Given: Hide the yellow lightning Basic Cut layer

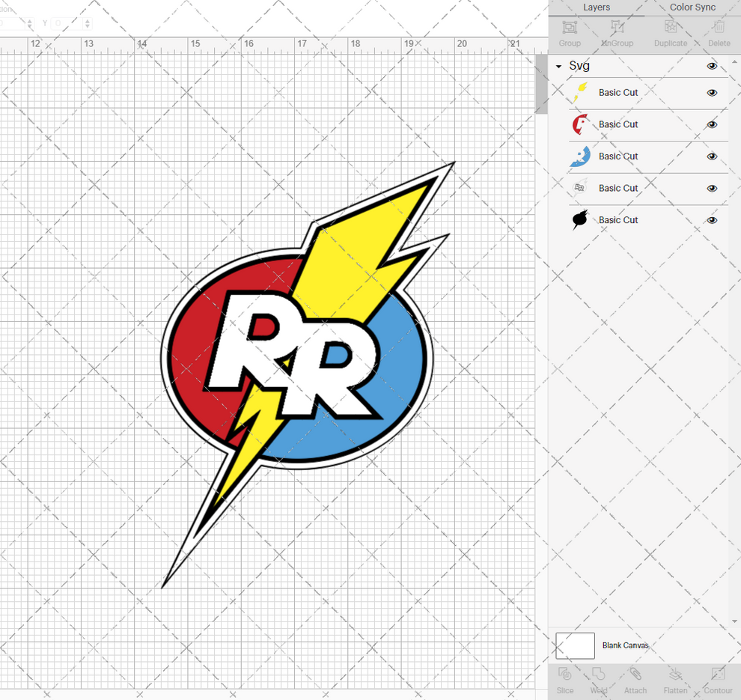Looking at the screenshot, I should click(x=712, y=93).
